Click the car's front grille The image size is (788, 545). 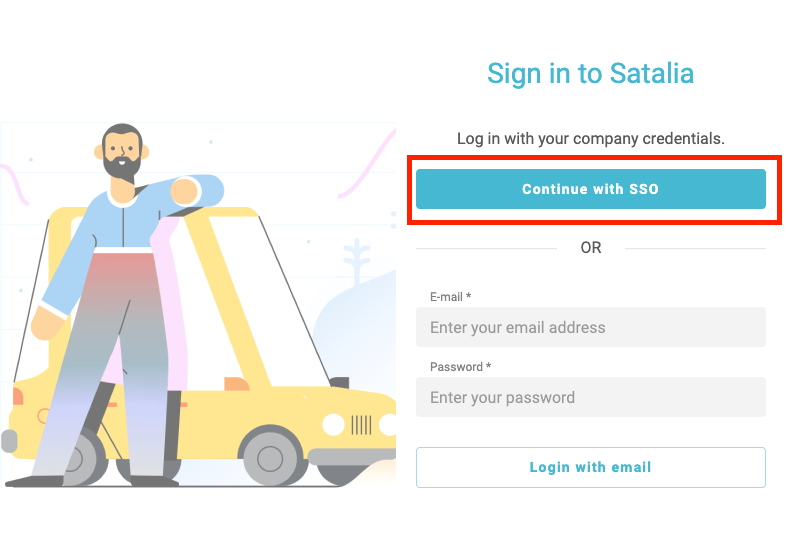point(362,425)
